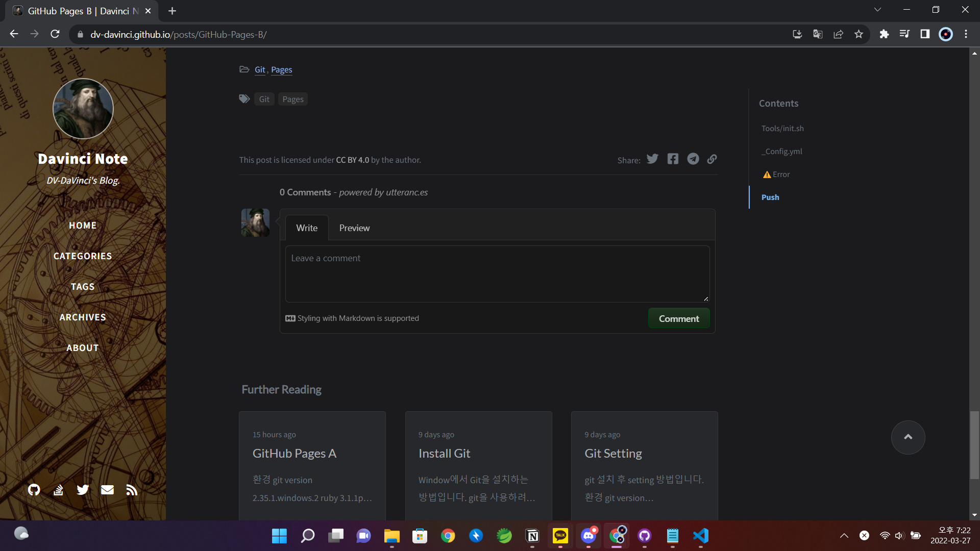Open the GitHub profile icon in sidebar

(x=34, y=490)
